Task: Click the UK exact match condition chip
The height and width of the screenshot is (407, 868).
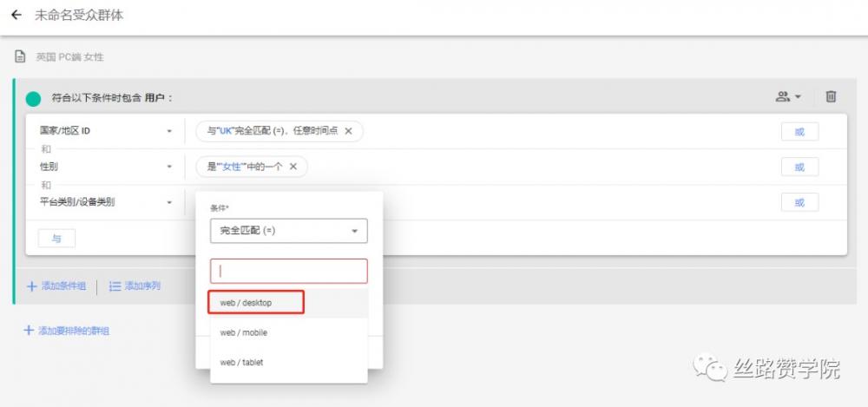Action: coord(279,131)
